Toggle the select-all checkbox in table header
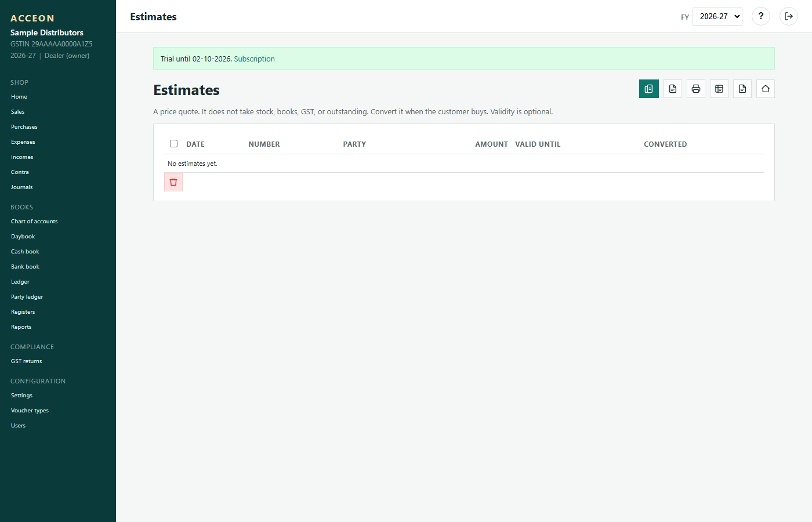Image resolution: width=812 pixels, height=522 pixels. tap(173, 143)
